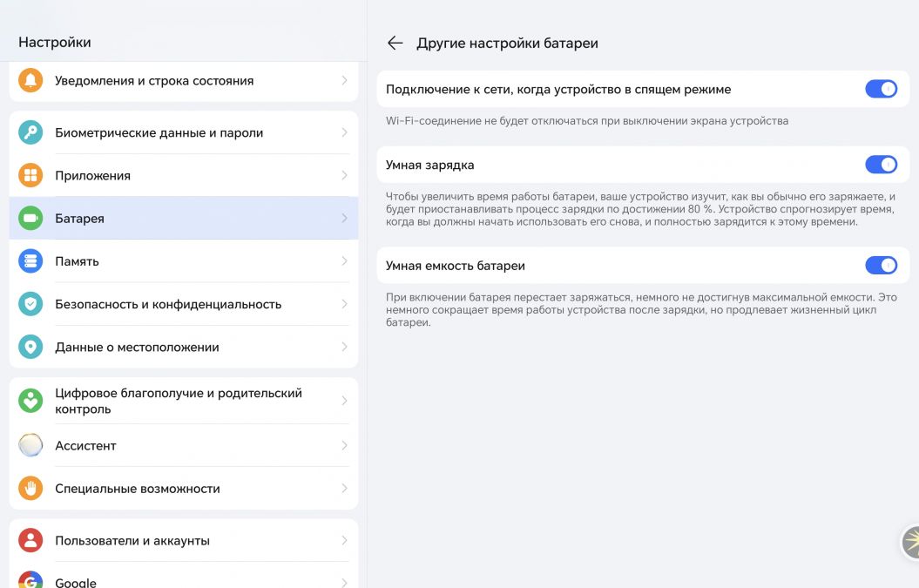Expand chevron for Уведомления и строка состояния

pos(345,80)
